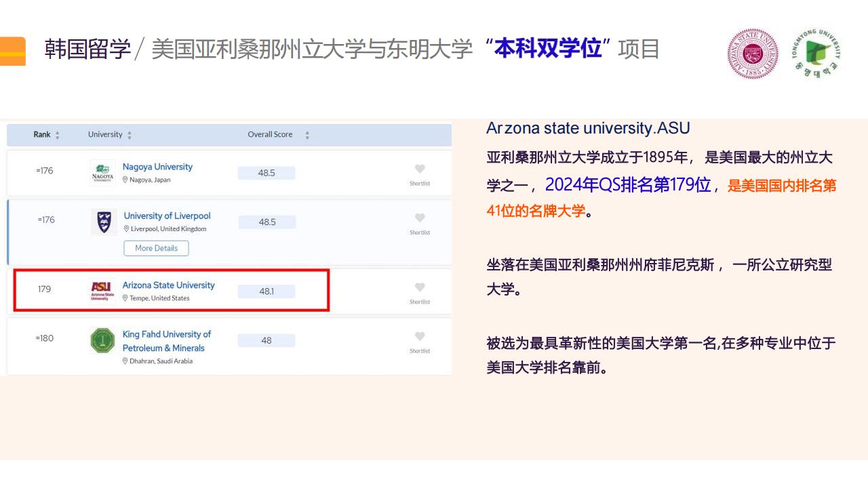Click paragraph 坐落在美国亚利桑那州州府菲尼克斯
The image size is (868, 488).
(601, 265)
